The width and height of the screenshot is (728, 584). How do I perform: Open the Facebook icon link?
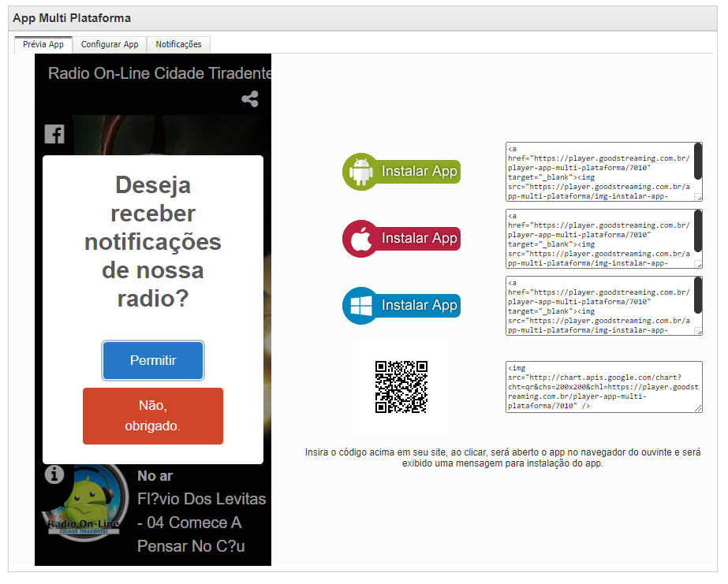tap(54, 134)
